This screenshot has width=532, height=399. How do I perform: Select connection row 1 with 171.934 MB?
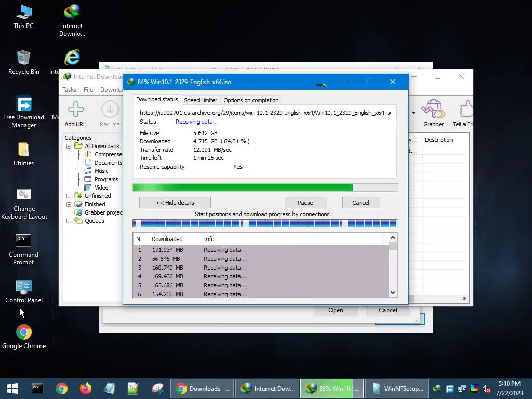tap(261, 250)
